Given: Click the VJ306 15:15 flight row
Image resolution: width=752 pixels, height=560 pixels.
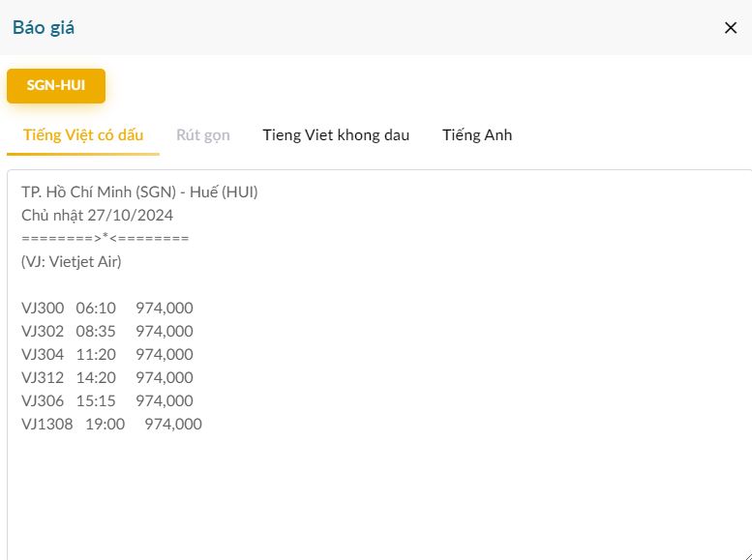Looking at the screenshot, I should pyautogui.click(x=107, y=400).
